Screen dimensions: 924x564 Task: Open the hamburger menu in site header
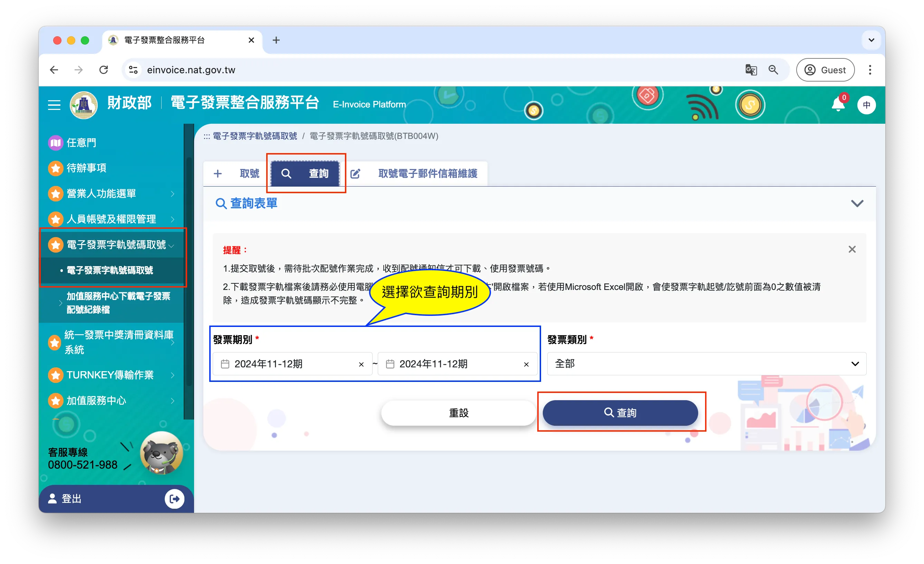pos(54,105)
